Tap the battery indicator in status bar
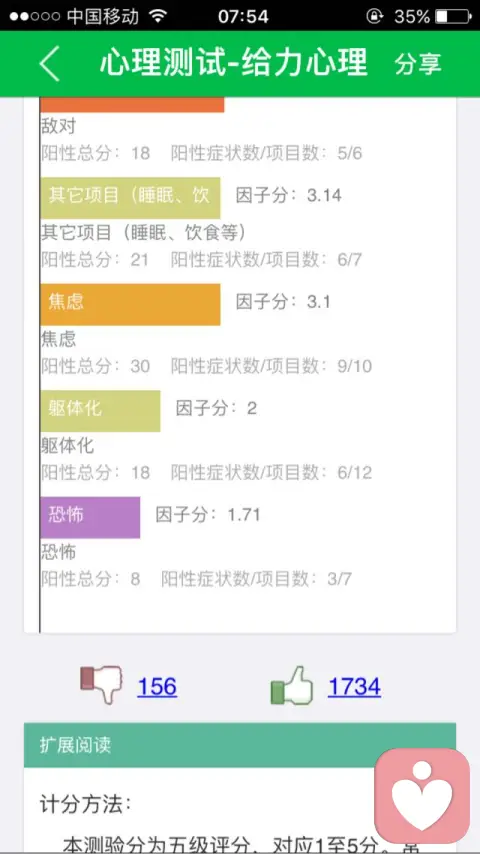 click(453, 16)
